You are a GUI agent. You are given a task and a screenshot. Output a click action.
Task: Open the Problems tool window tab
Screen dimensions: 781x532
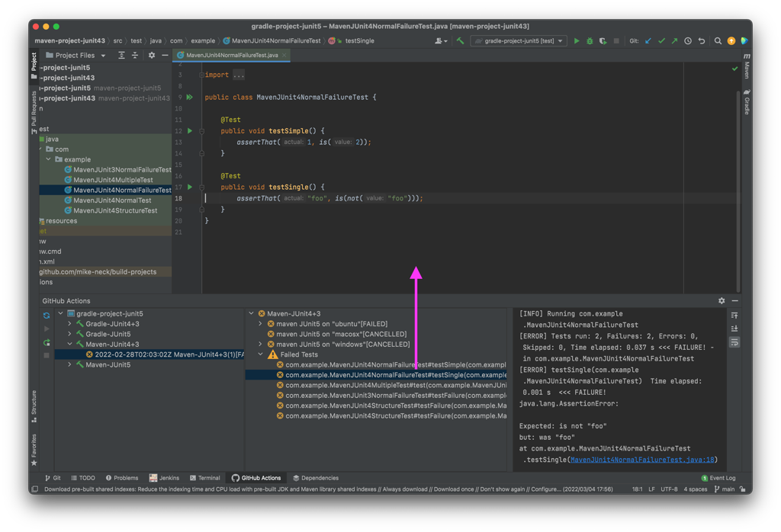coord(122,478)
